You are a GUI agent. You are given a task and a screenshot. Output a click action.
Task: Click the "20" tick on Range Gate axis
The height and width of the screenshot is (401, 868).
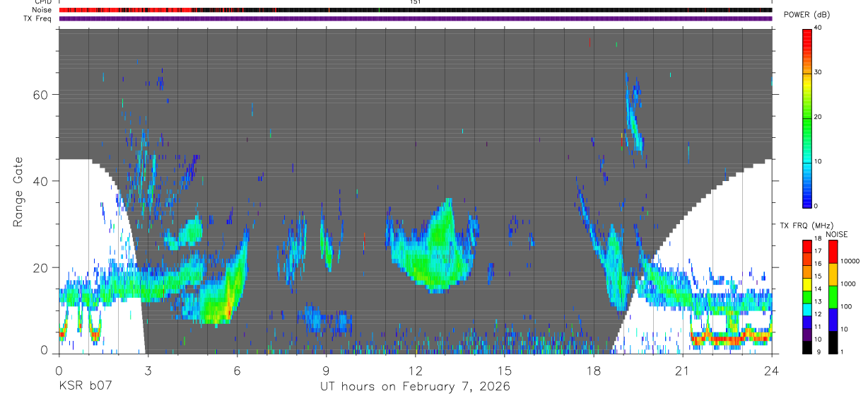point(39,267)
